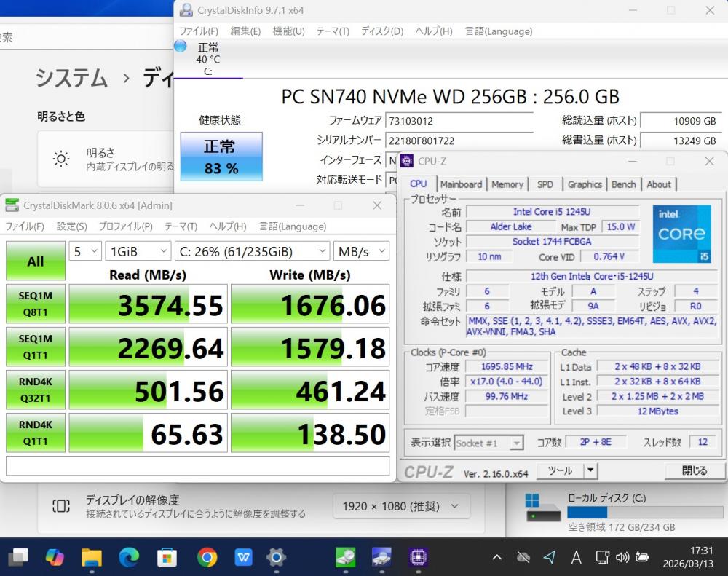Open the clock and date 17:31
The image size is (728, 576).
click(x=688, y=557)
